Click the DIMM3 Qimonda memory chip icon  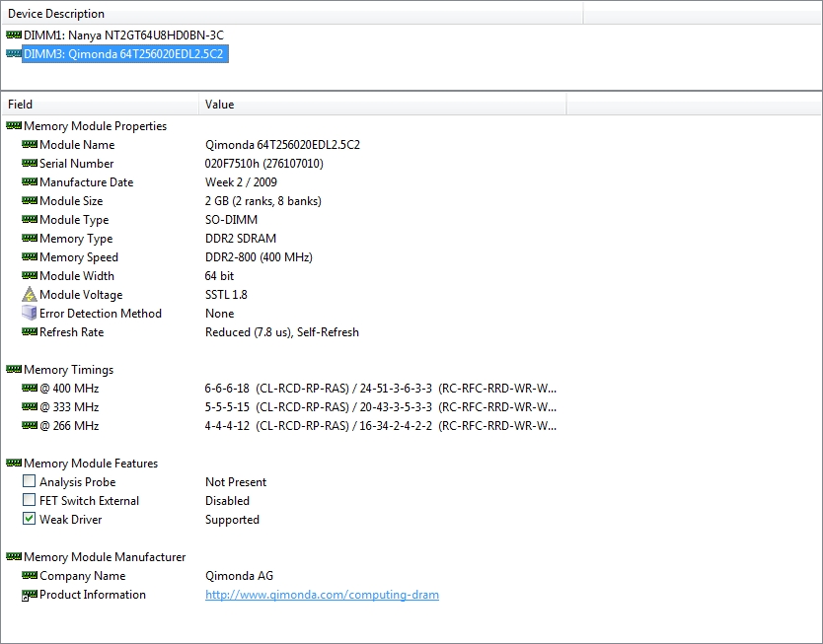14,54
